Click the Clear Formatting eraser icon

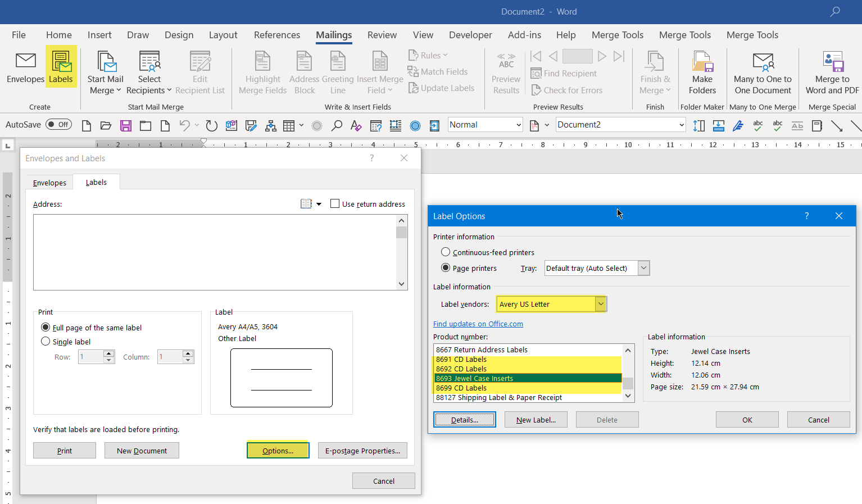coord(356,125)
